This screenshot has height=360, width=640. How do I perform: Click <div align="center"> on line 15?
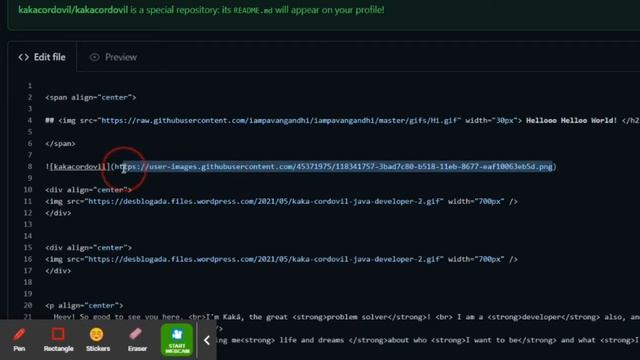[x=89, y=247]
